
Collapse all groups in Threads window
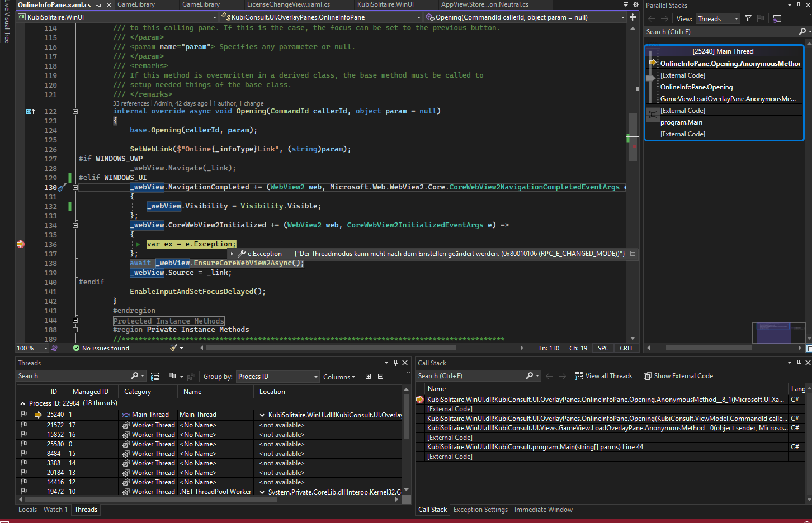pyautogui.click(x=381, y=377)
